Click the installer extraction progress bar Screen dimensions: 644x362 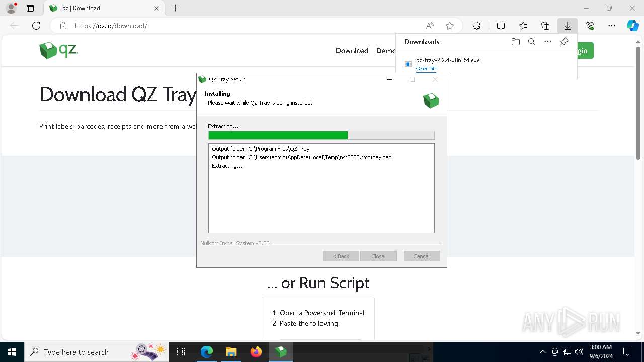(321, 135)
